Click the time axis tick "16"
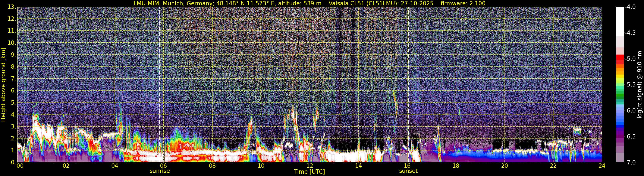 (407, 166)
